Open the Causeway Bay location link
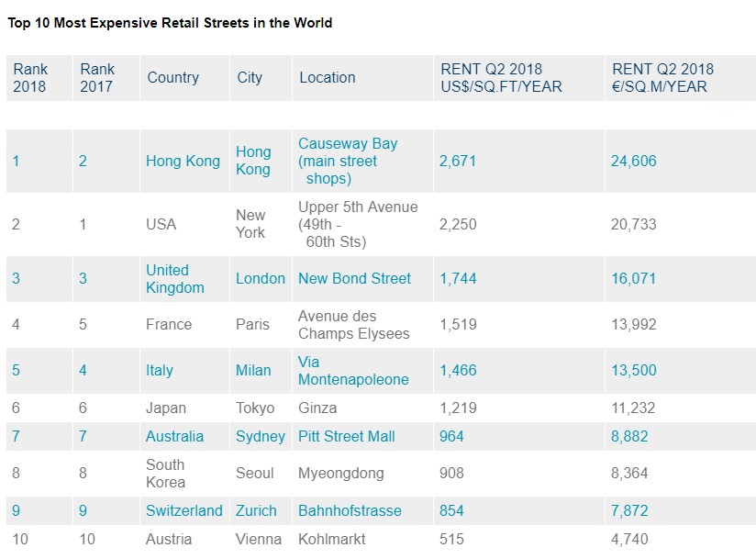This screenshot has width=756, height=559. click(347, 161)
